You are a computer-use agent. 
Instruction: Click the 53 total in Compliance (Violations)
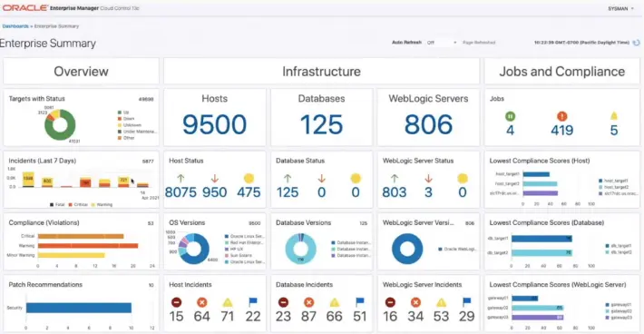151,223
